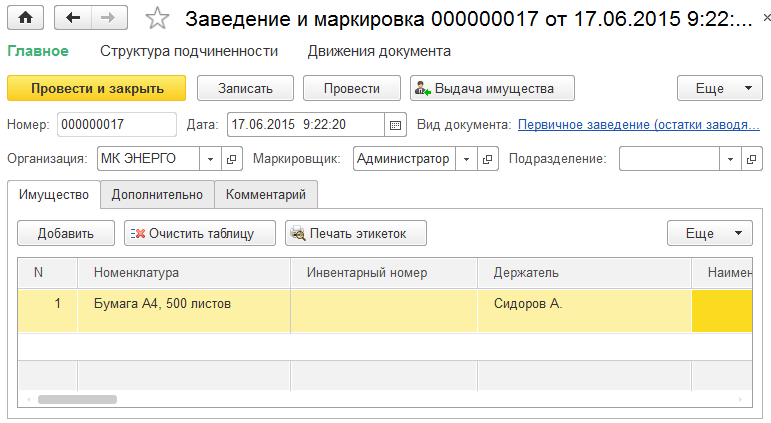Screen dimensions: 771x423
Task: Open the Организация record via open icon
Action: 232,159
